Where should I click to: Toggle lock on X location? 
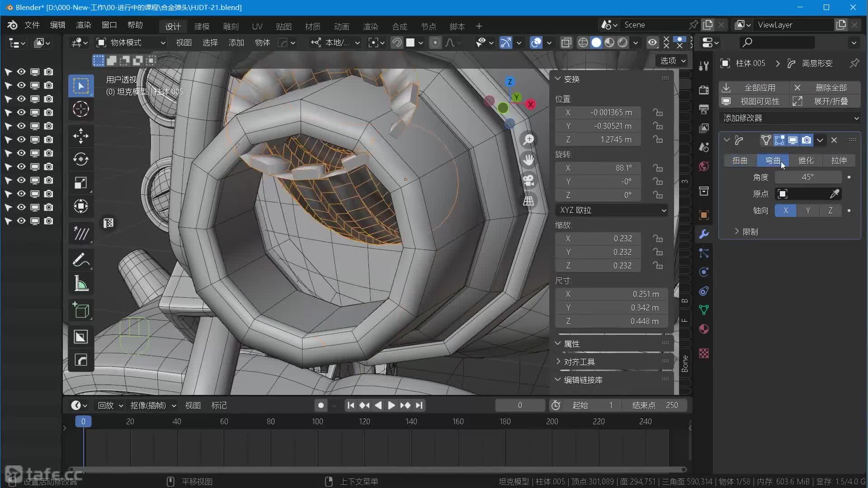pyautogui.click(x=658, y=113)
